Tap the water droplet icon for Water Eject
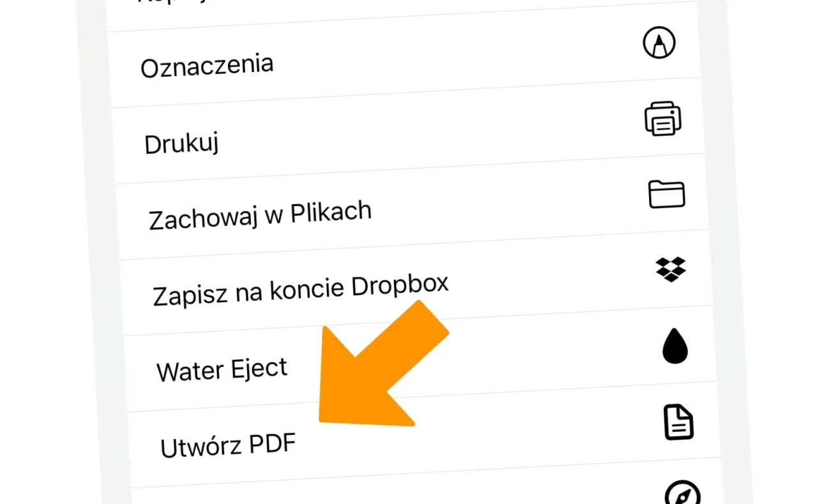This screenshot has height=504, width=817. pos(675,347)
